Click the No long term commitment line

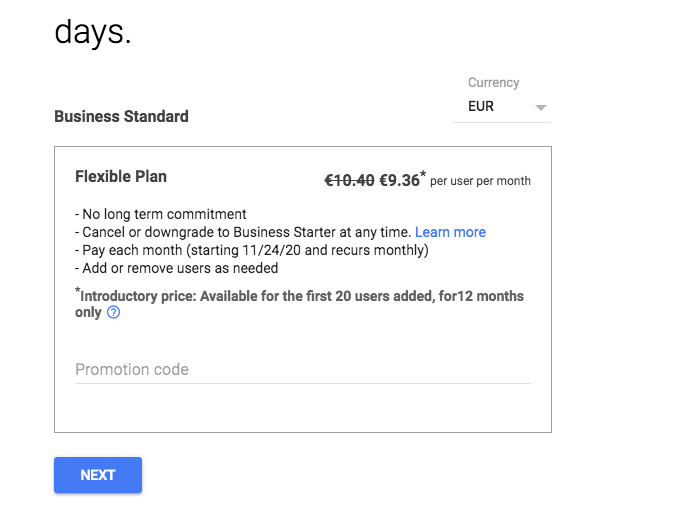click(161, 214)
